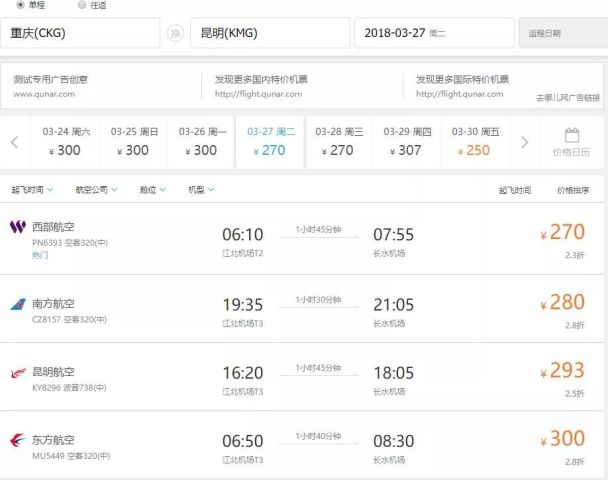The height and width of the screenshot is (480, 608).
Task: Select the 03-25 周日 date tab
Action: tap(134, 142)
